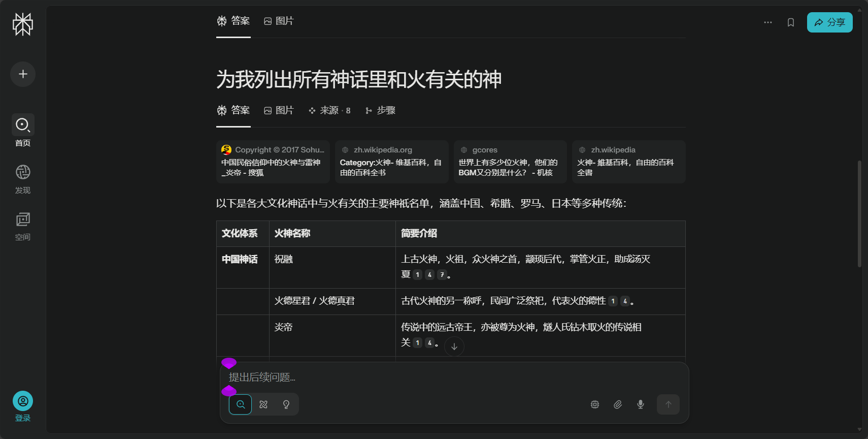868x439 pixels.
Task: Click citation 1 in 炎帝 row
Action: pos(417,343)
